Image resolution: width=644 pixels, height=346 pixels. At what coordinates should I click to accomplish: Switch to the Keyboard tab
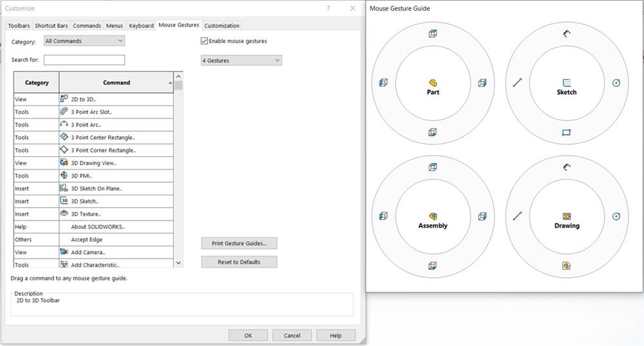pyautogui.click(x=141, y=26)
